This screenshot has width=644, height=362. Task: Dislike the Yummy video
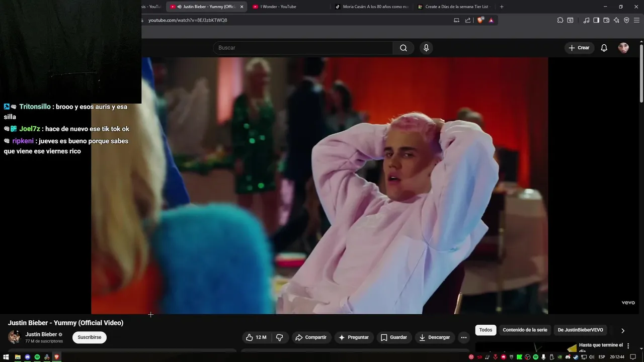pyautogui.click(x=280, y=337)
